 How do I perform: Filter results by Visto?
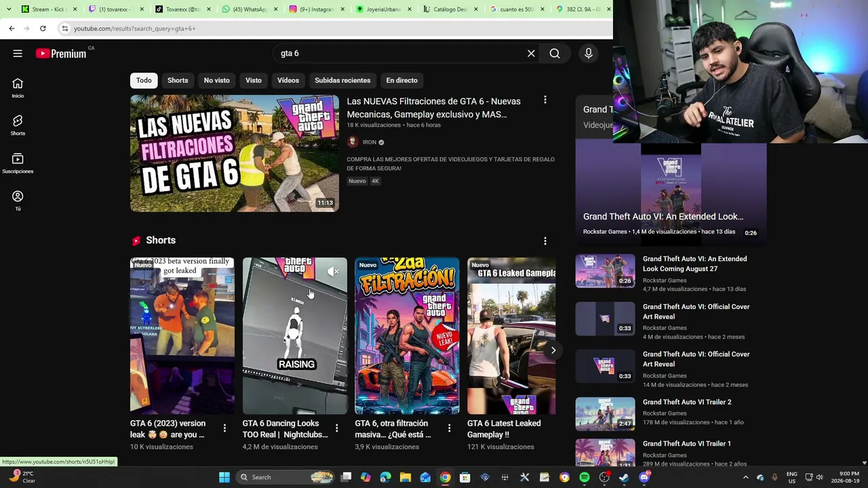click(x=254, y=80)
